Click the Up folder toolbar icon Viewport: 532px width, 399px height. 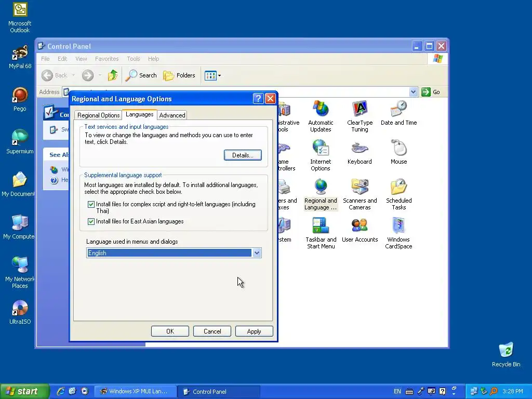(x=113, y=75)
